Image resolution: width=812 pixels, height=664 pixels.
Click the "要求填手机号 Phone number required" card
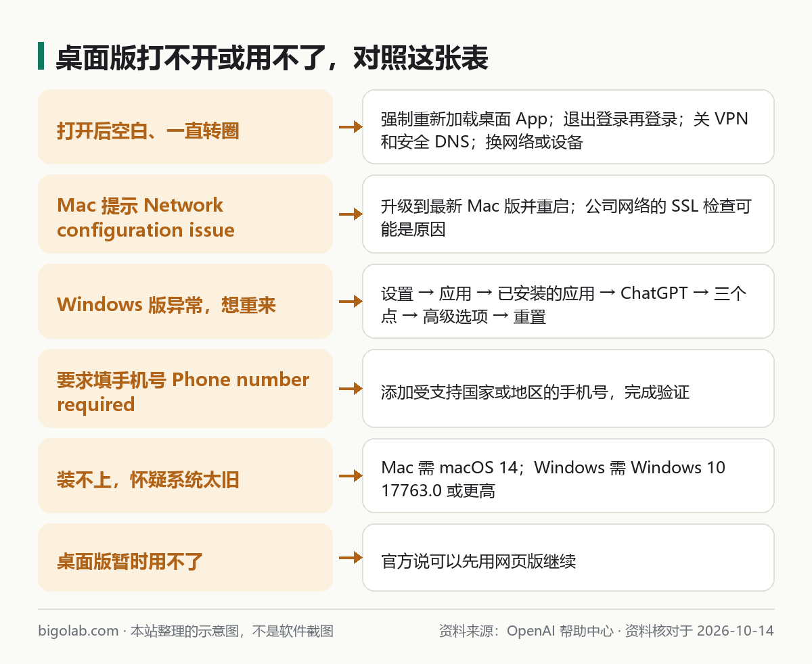pos(185,388)
